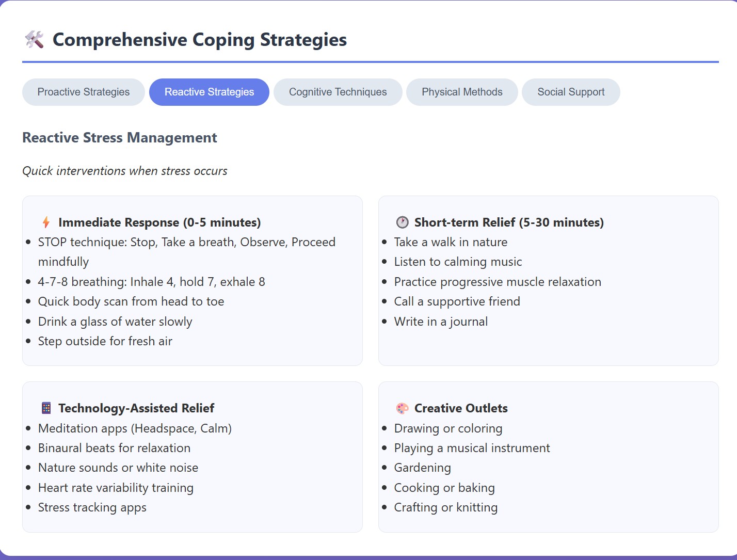Screen dimensions: 737x560
Task: Click the palette icon beside Creative Outlets
Action: click(402, 408)
